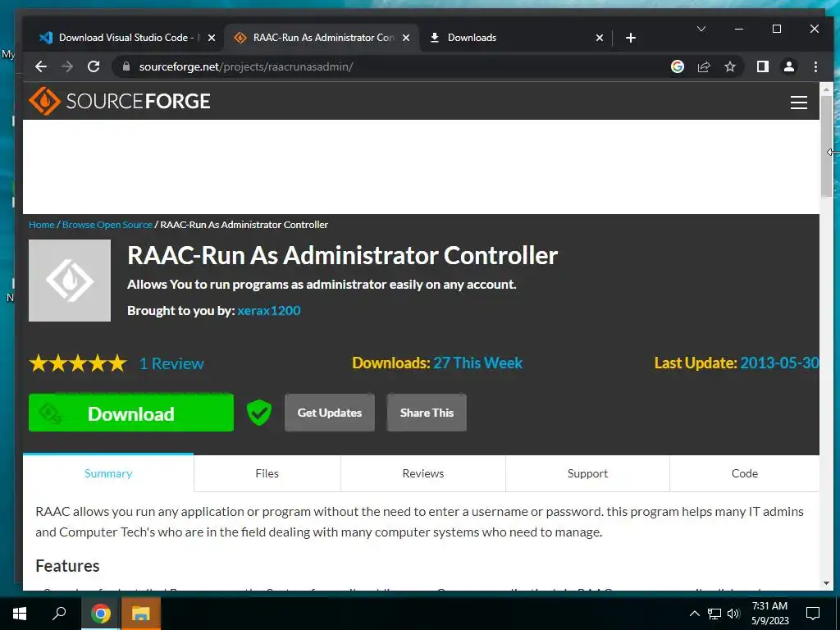Click the RAAC project thumbnail image

coord(70,281)
